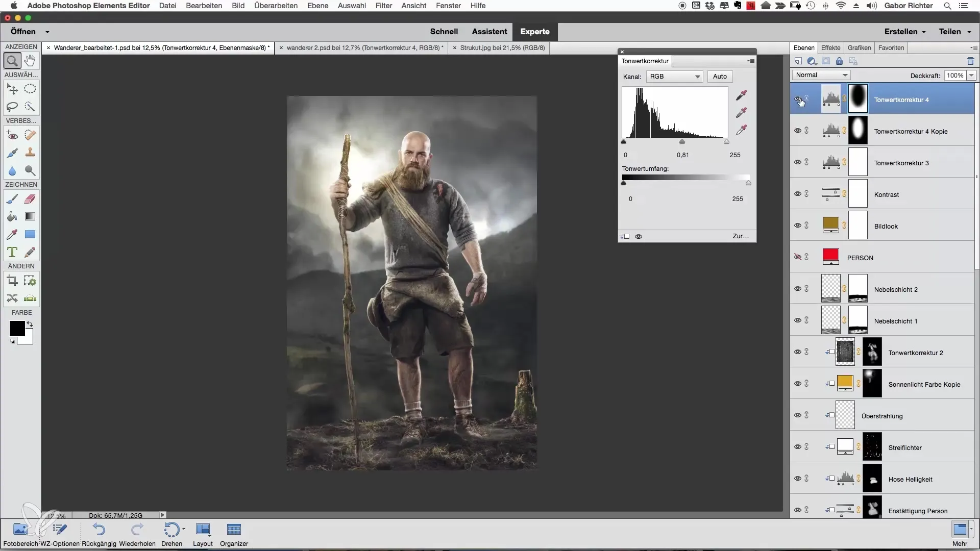Open the Überarbeiten menu
The height and width of the screenshot is (551, 980).
click(x=276, y=6)
